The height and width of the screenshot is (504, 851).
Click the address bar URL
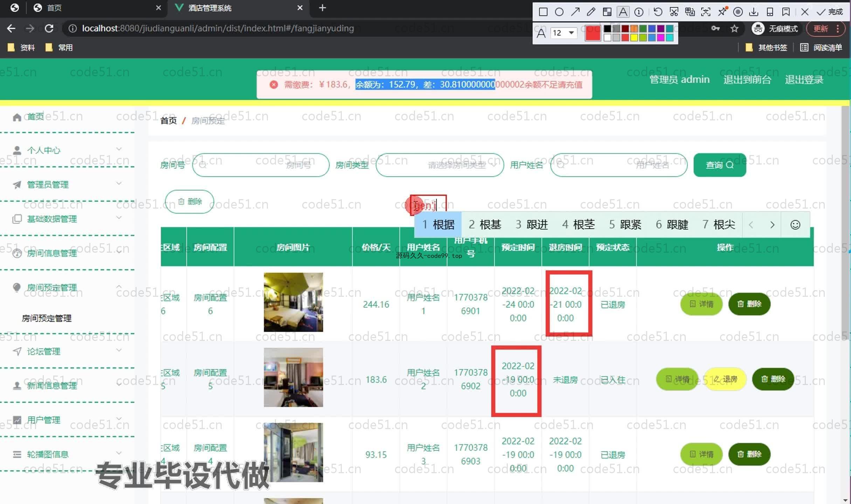pyautogui.click(x=218, y=28)
